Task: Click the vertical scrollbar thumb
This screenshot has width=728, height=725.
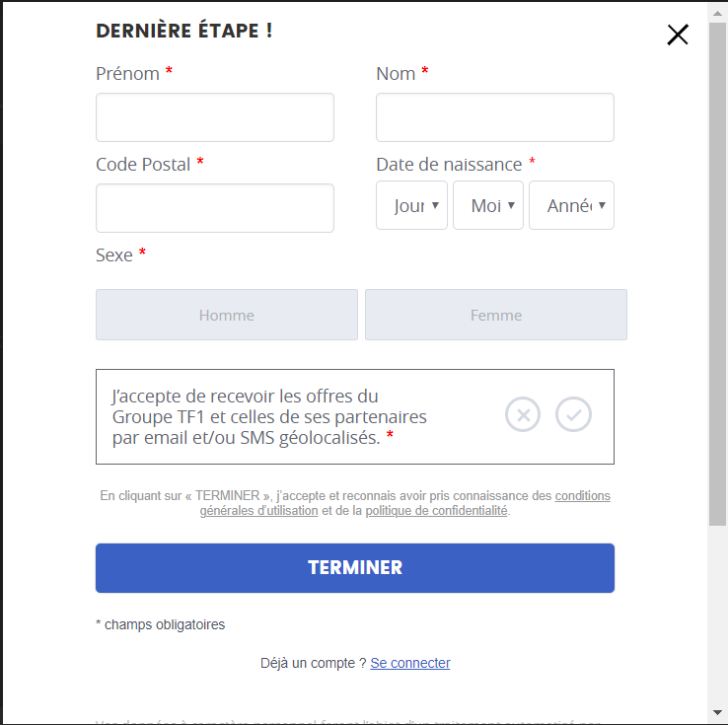Action: pos(717,274)
